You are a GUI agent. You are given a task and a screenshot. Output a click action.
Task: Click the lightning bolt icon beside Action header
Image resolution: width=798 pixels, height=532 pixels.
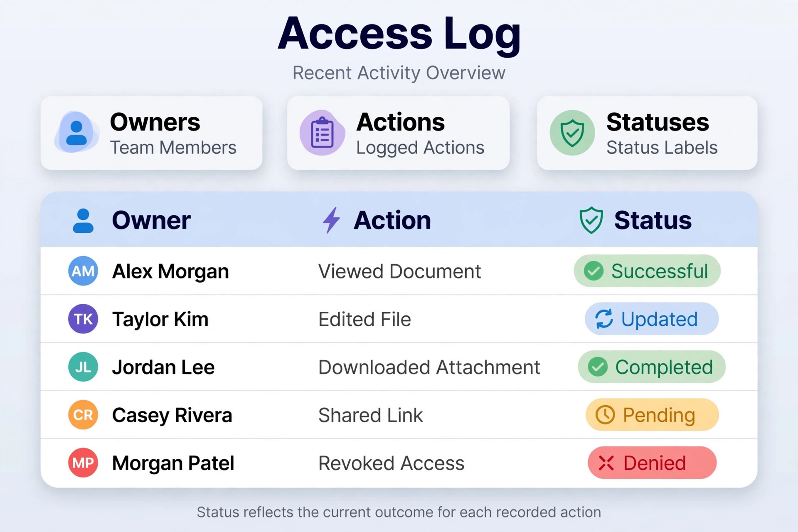[x=332, y=220]
